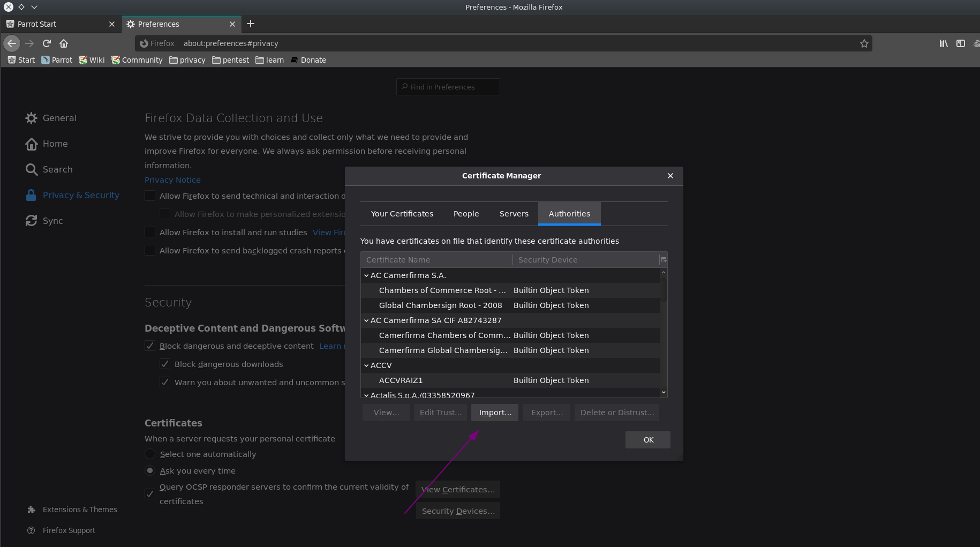This screenshot has height=547, width=980.
Task: Select the Preferences browser tab
Action: coord(181,24)
